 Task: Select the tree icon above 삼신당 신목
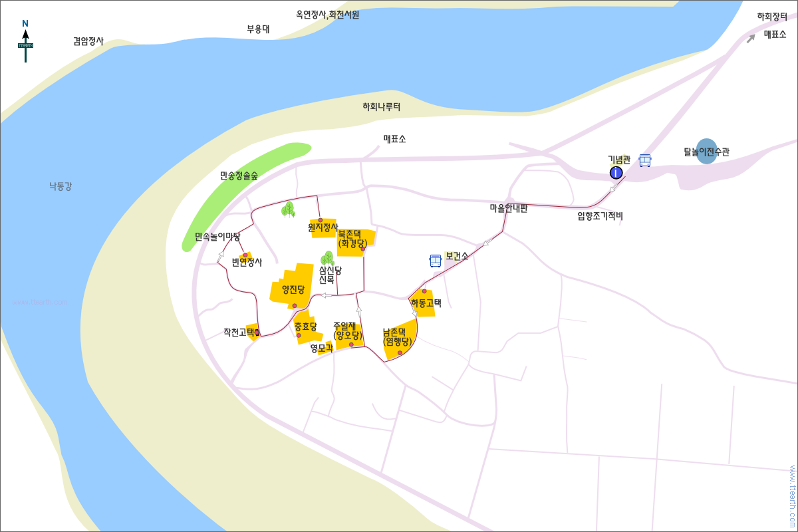327,259
